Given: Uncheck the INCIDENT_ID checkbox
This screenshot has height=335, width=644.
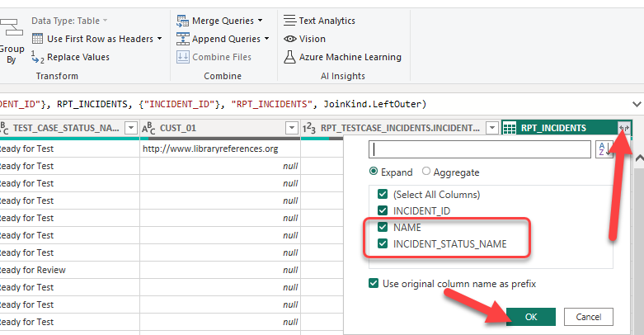Looking at the screenshot, I should (x=383, y=210).
